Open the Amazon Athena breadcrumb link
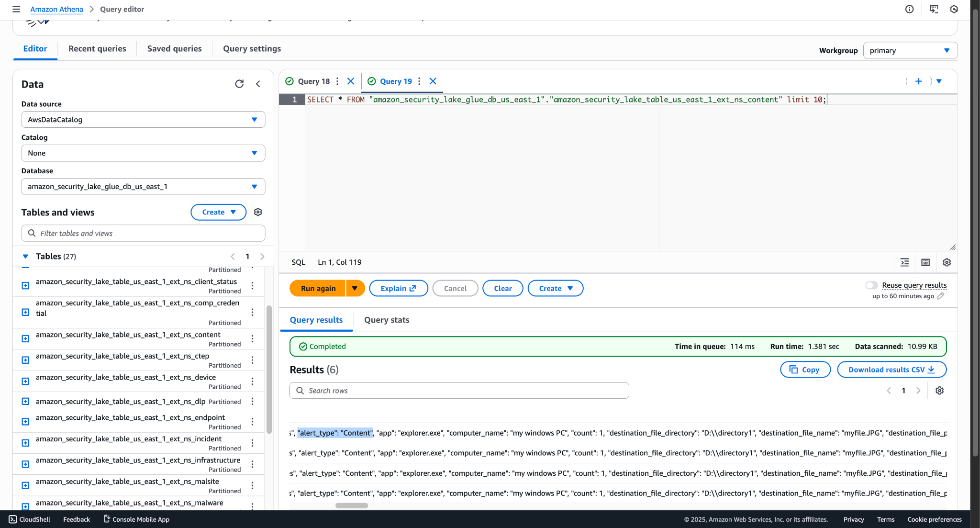 pos(56,9)
